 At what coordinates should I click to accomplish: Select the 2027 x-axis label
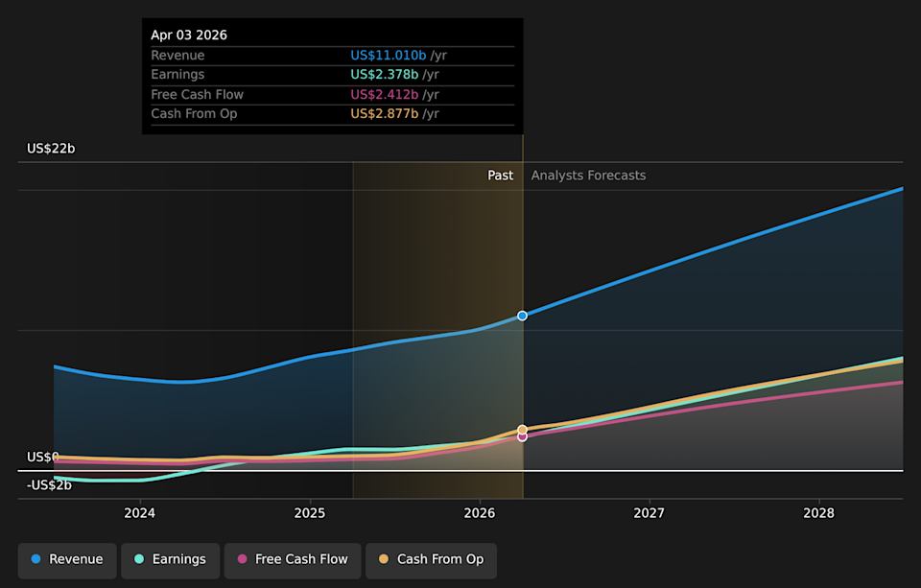649,513
